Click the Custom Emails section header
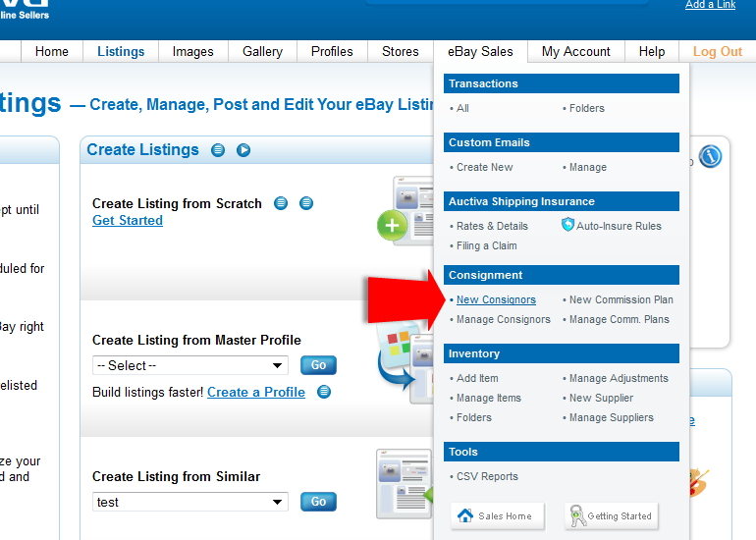Image resolution: width=756 pixels, height=540 pixels. [x=562, y=142]
